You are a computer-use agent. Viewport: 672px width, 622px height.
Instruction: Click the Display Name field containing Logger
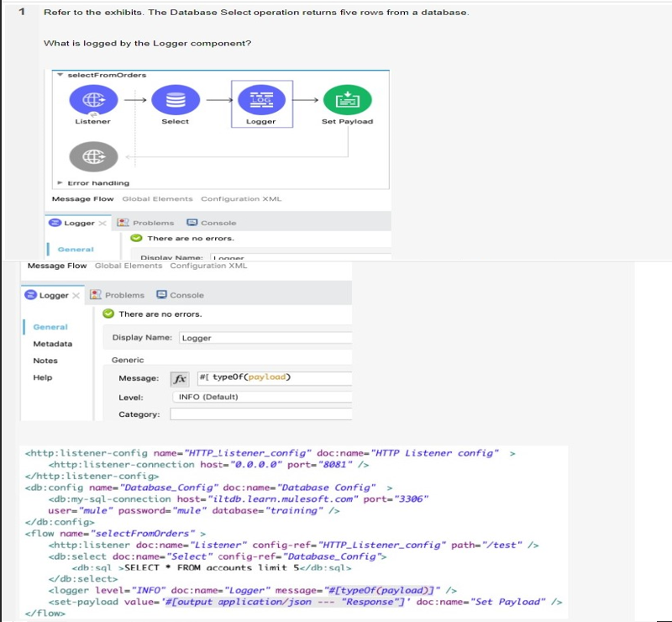[265, 338]
